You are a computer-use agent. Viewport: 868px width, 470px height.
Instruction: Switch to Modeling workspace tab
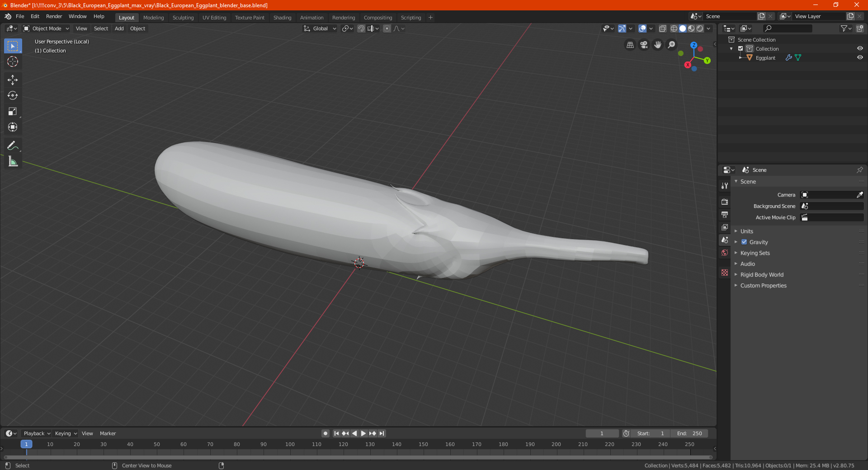(x=153, y=18)
